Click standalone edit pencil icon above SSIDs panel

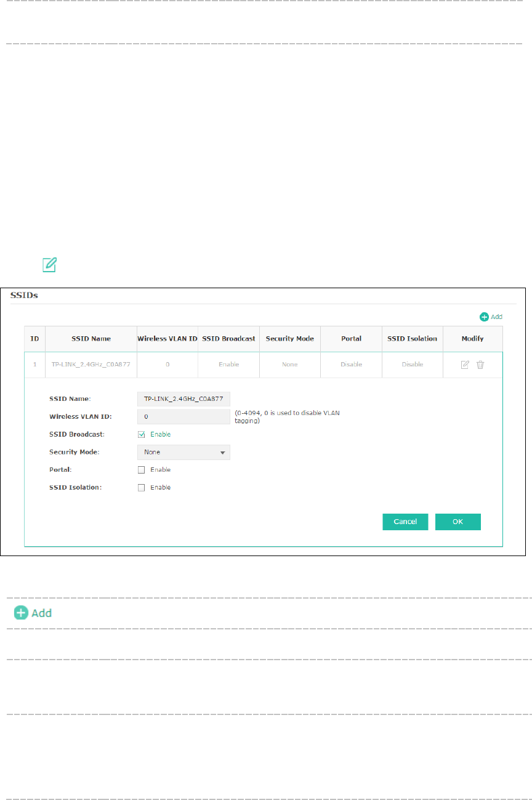pyautogui.click(x=49, y=265)
